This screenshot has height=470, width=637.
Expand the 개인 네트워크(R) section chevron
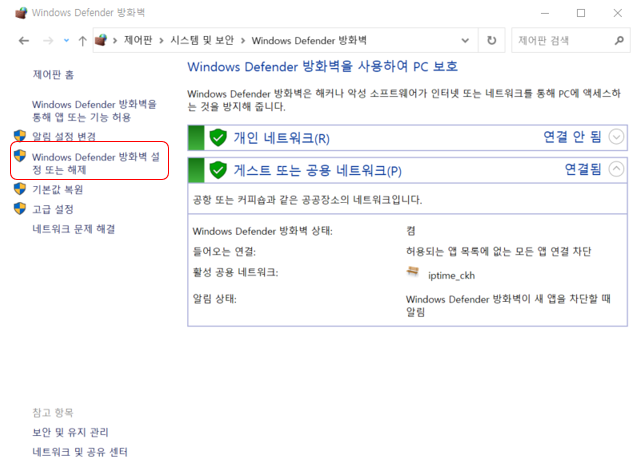click(x=616, y=137)
